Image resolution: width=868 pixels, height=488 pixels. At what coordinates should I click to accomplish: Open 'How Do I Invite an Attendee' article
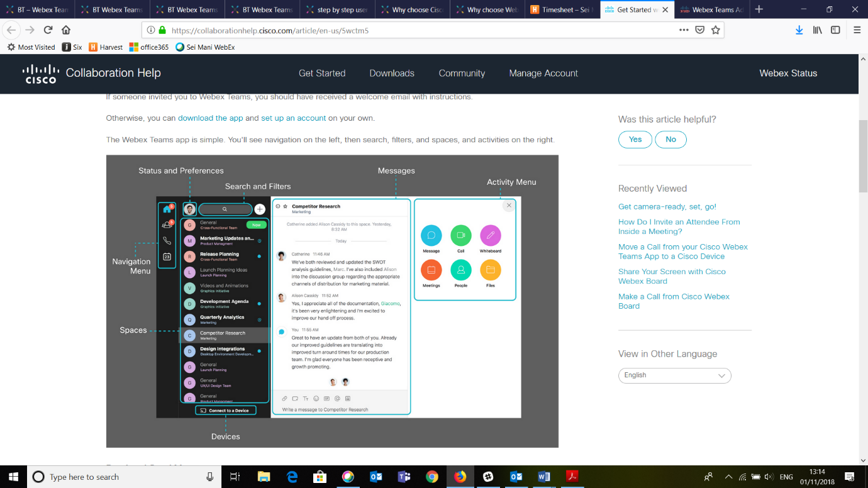pos(679,226)
